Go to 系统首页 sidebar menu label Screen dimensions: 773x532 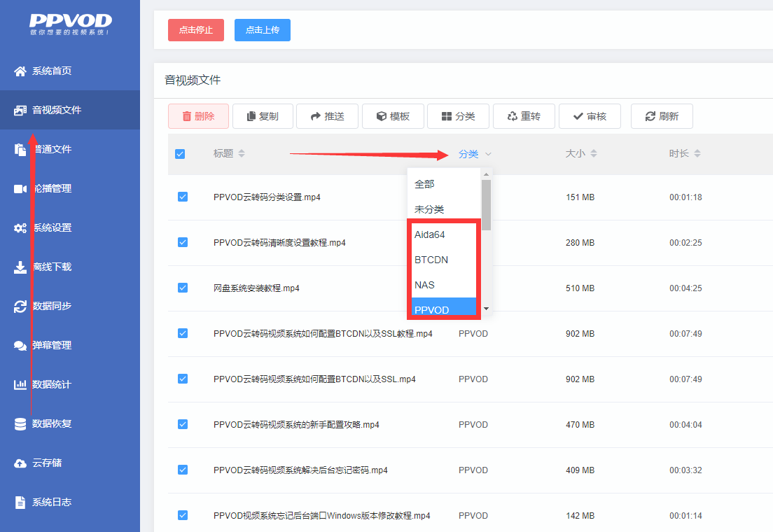click(x=52, y=71)
